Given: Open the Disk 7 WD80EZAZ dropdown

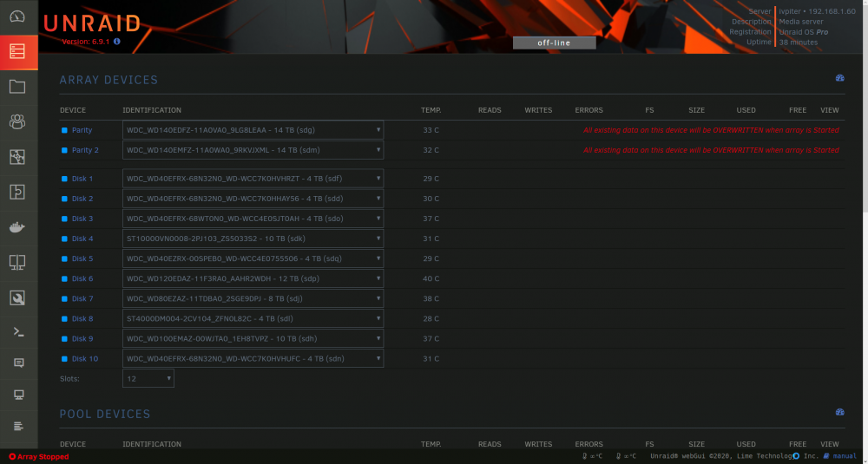Looking at the screenshot, I should pos(253,298).
